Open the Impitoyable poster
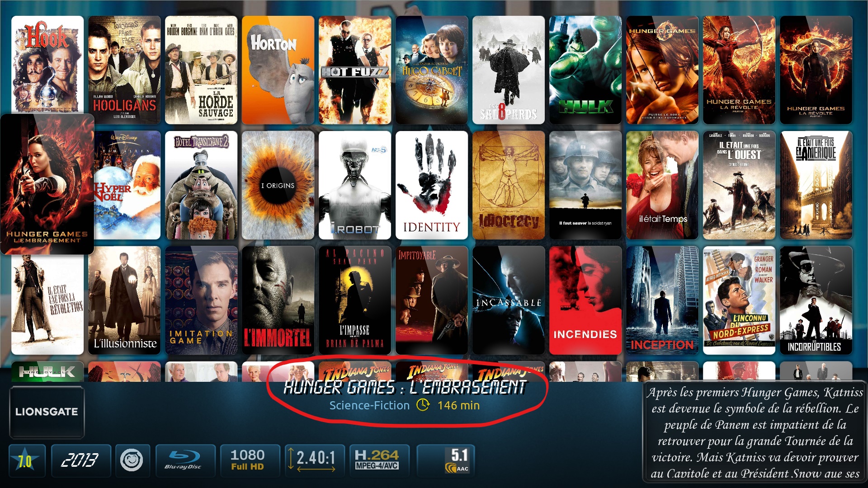The width and height of the screenshot is (868, 488). pos(432,300)
